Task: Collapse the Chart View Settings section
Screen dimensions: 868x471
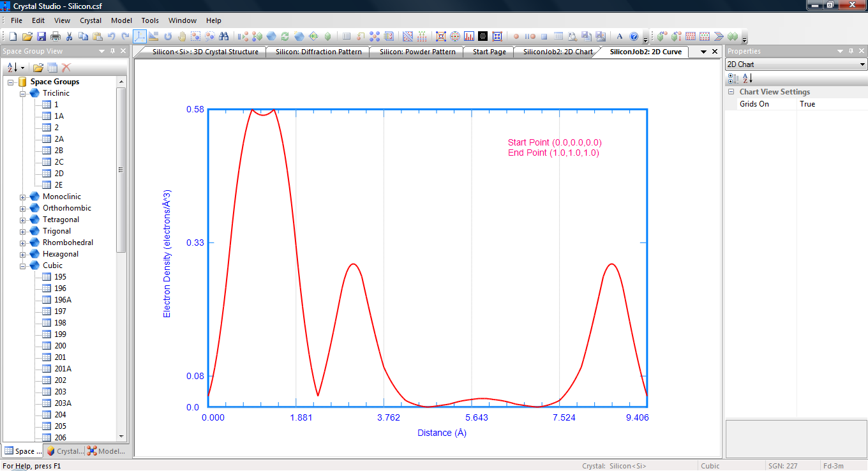Action: pos(731,92)
